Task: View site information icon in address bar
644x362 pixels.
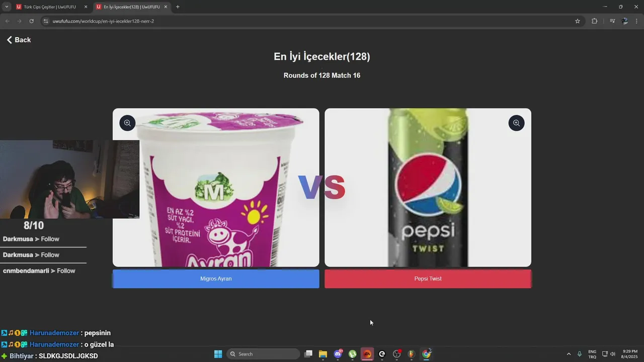Action: (x=46, y=21)
